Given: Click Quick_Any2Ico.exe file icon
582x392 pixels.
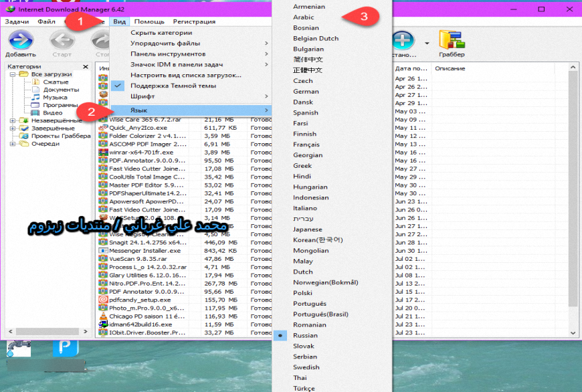Looking at the screenshot, I should click(103, 127).
